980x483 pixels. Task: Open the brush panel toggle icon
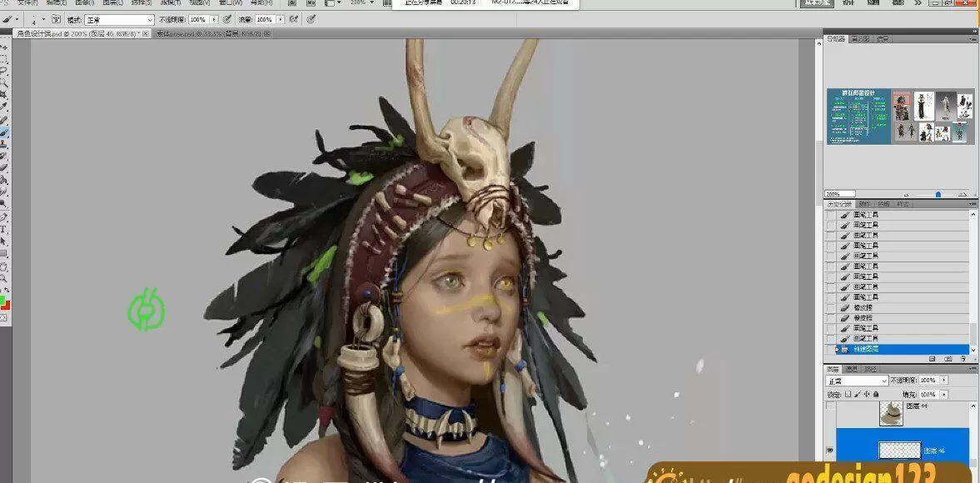(x=57, y=18)
